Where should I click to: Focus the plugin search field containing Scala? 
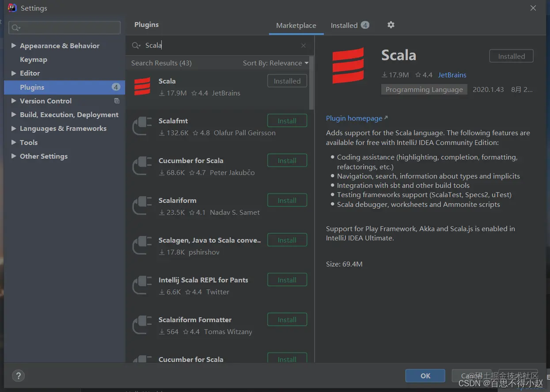click(x=219, y=46)
